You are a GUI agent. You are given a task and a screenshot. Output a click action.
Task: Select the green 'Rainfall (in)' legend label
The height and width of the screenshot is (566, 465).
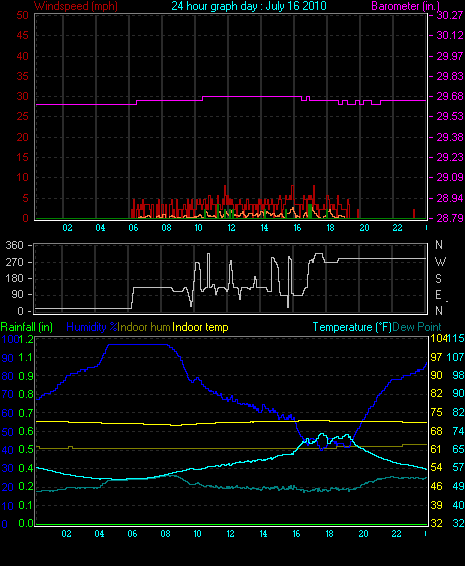point(27,327)
